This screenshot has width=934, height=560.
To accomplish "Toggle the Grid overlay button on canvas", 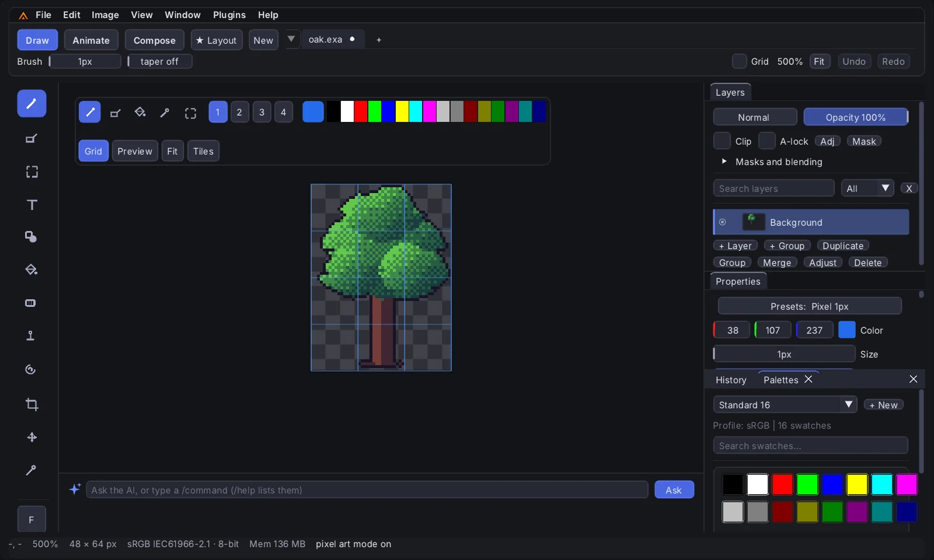I will [93, 151].
